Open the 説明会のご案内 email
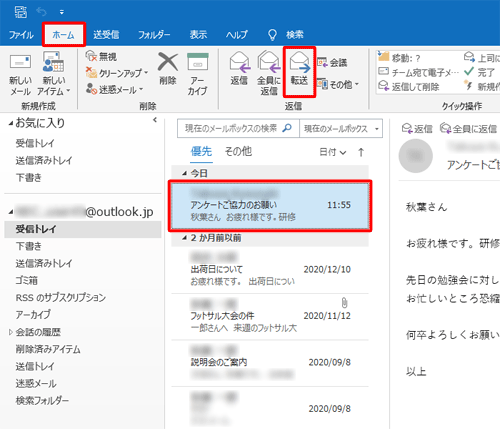This screenshot has height=429, width=500. coord(270,363)
